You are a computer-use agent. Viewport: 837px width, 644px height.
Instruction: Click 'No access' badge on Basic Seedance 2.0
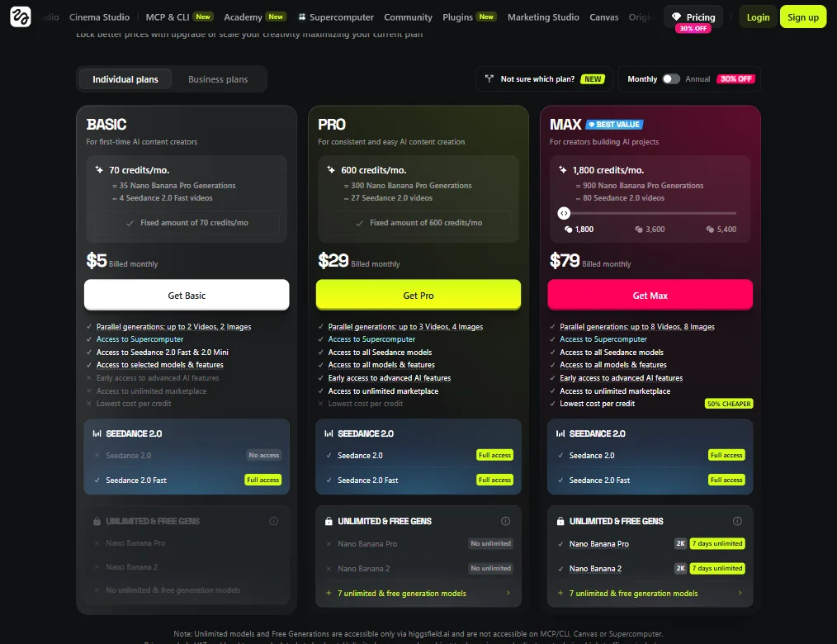263,455
